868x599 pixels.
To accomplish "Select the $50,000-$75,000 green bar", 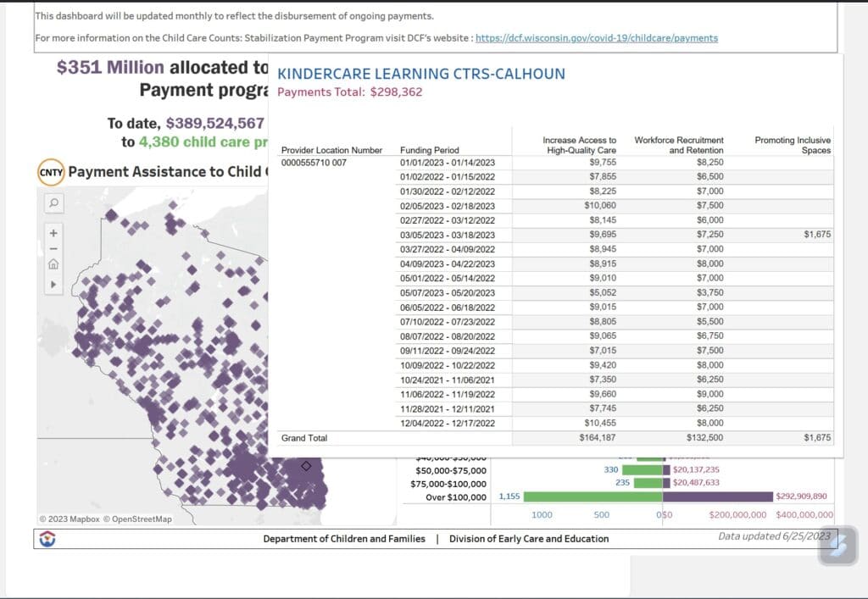I will (x=643, y=469).
